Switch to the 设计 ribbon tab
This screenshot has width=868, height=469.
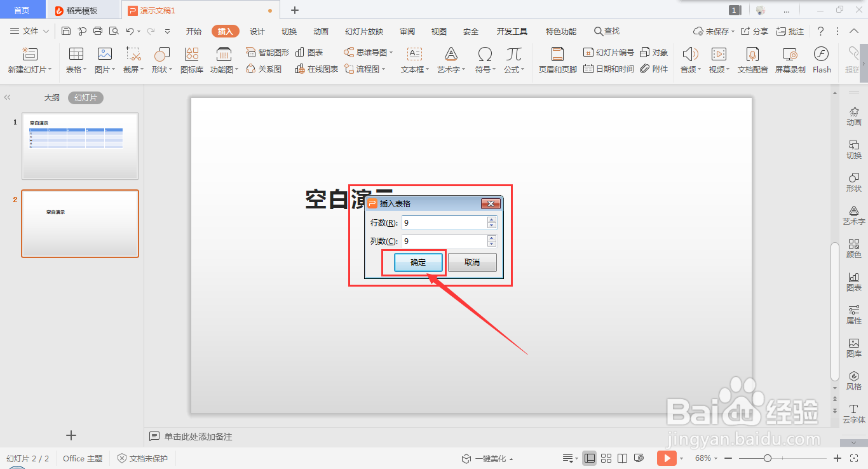pos(257,31)
